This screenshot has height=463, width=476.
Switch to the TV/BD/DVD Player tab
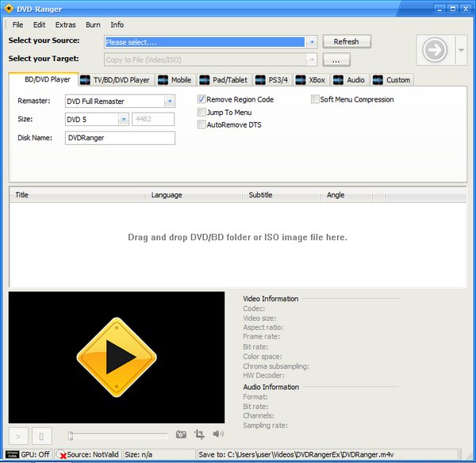[115, 80]
